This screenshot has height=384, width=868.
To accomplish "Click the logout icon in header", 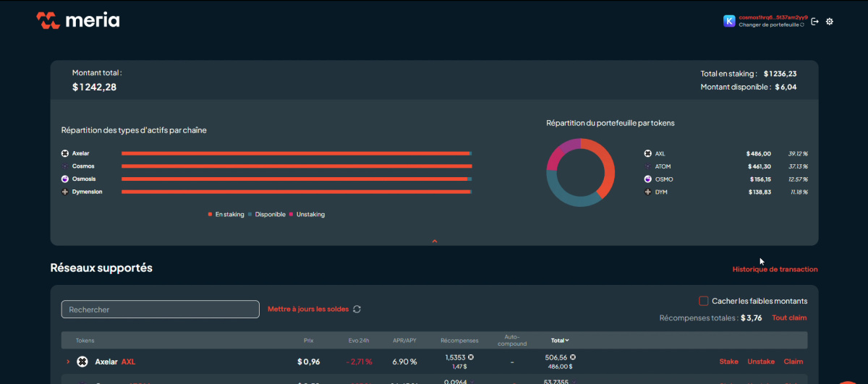I will (815, 21).
